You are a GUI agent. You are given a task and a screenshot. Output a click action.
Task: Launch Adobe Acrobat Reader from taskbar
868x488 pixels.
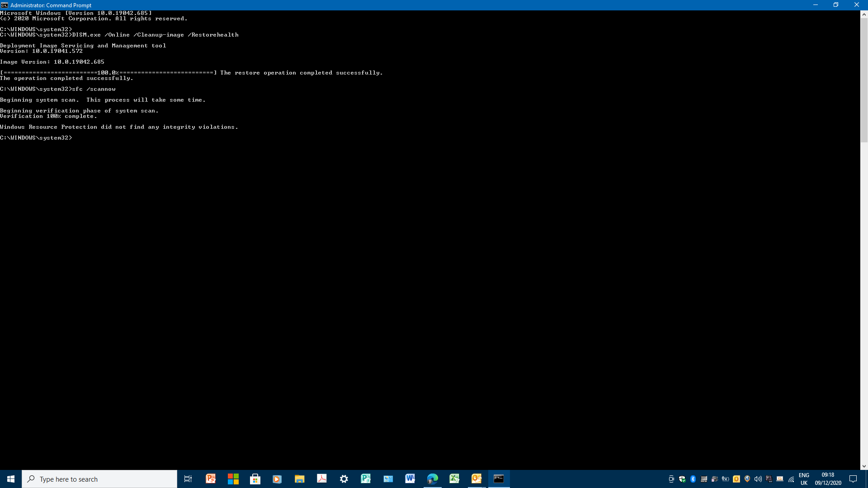coord(321,479)
